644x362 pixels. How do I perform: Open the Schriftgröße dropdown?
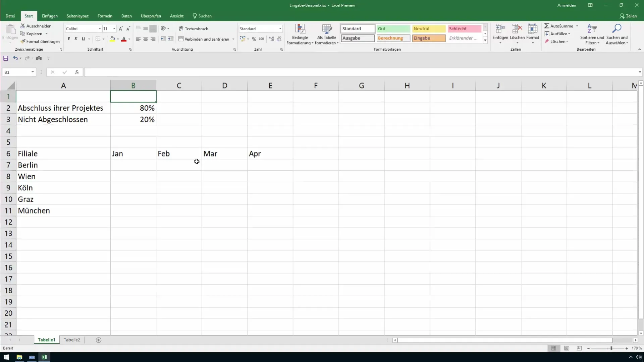114,28
